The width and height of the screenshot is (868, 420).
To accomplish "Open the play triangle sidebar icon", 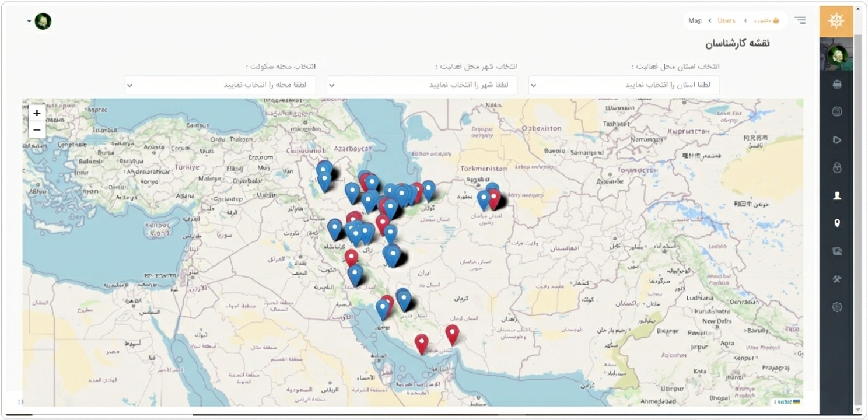I will click(837, 140).
